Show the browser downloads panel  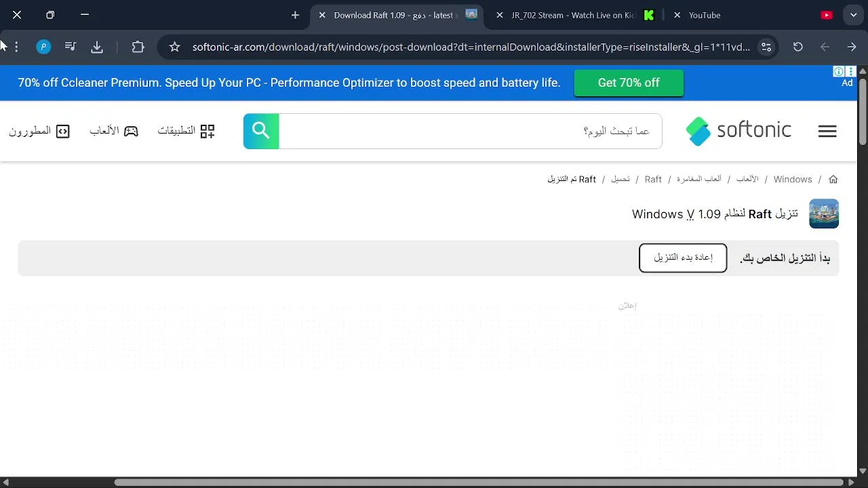click(x=97, y=47)
